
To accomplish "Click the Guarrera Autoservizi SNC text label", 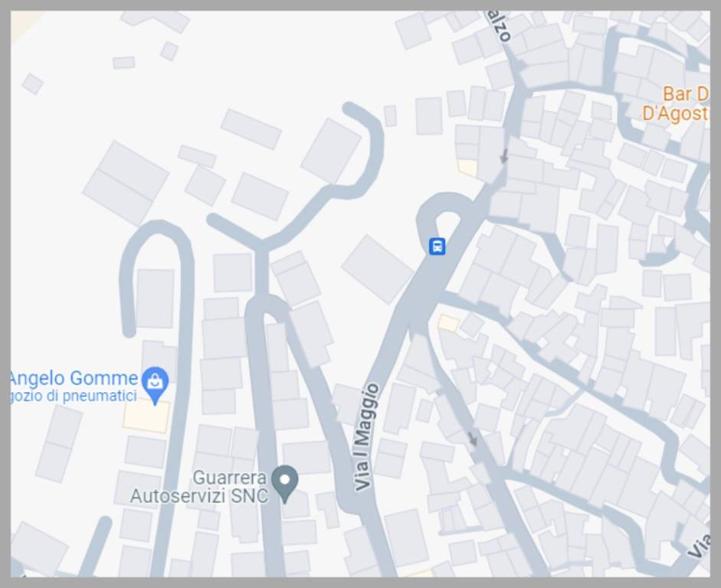I will point(198,486).
